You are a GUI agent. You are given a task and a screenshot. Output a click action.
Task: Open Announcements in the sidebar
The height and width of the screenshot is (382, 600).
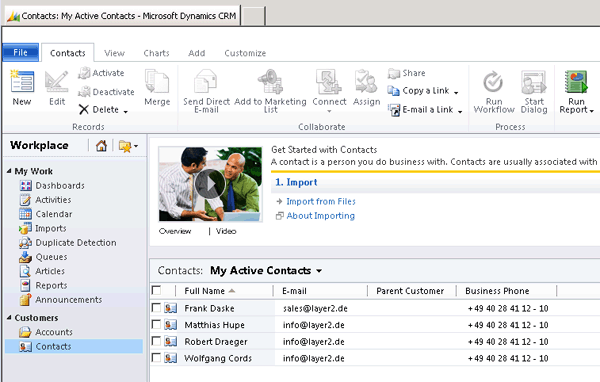coord(60,300)
